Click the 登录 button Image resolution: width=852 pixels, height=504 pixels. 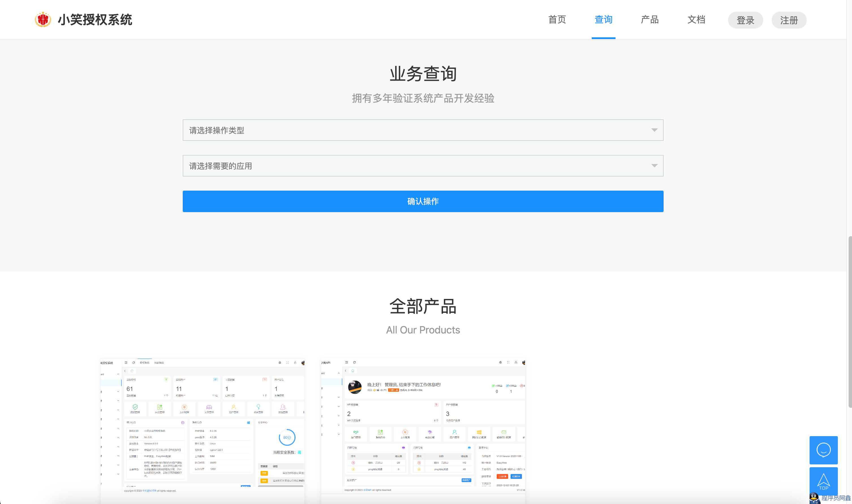click(745, 20)
